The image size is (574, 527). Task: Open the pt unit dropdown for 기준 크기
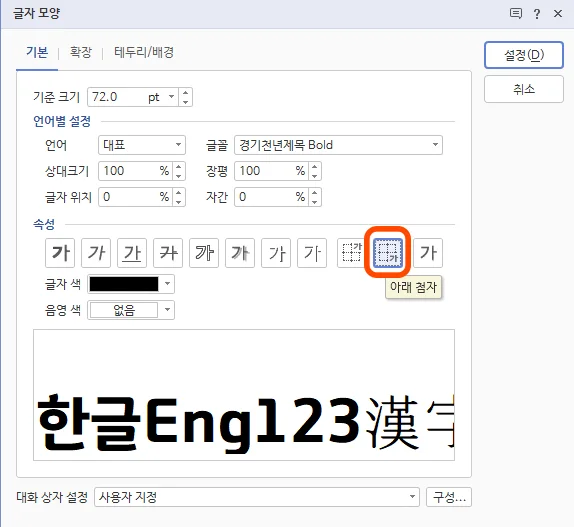click(171, 97)
